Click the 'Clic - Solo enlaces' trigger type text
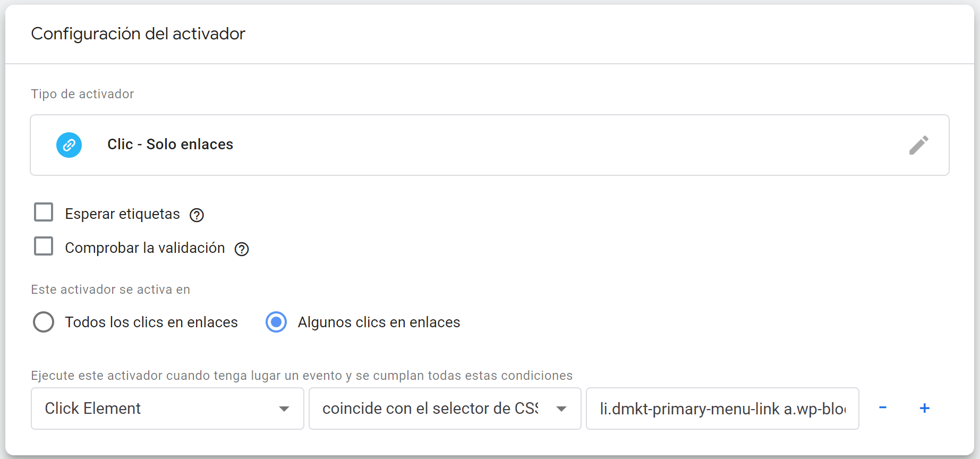980x459 pixels. tap(170, 144)
